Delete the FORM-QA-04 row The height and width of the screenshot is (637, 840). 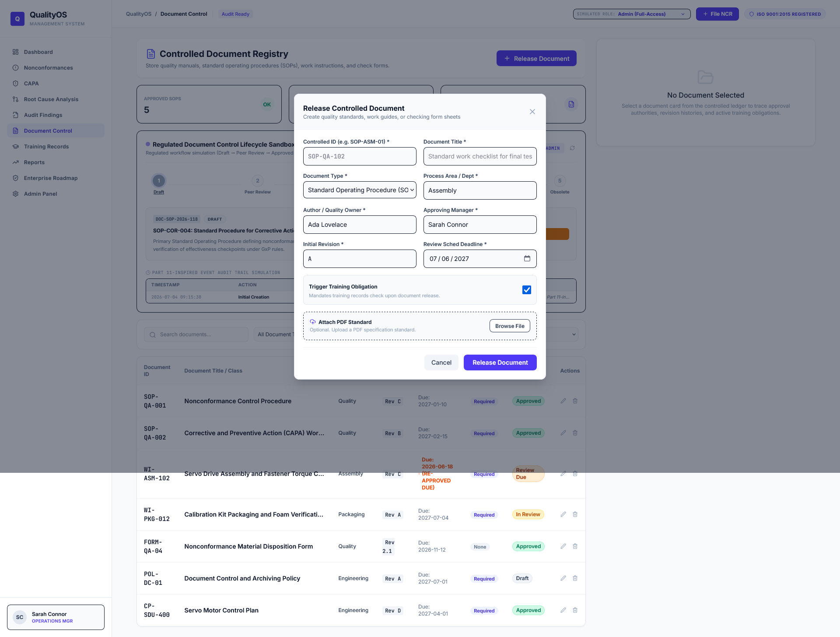point(575,546)
